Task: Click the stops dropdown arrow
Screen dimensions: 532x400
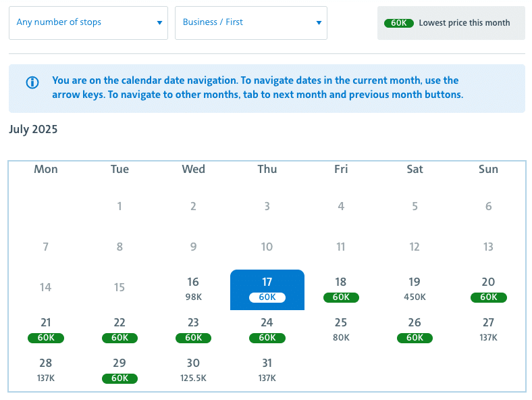Action: pyautogui.click(x=159, y=23)
